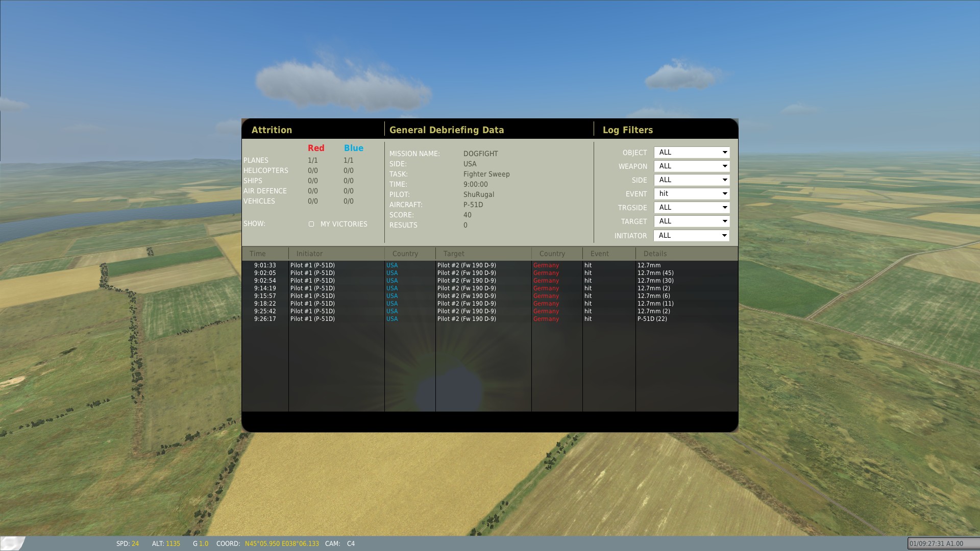Click the HELICOPTERS attrition row label
Screen dimensions: 980x551
click(266, 170)
